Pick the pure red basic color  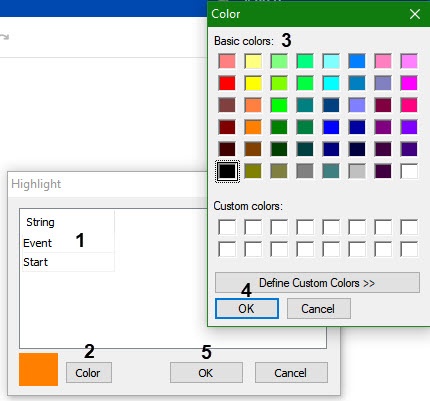point(227,83)
